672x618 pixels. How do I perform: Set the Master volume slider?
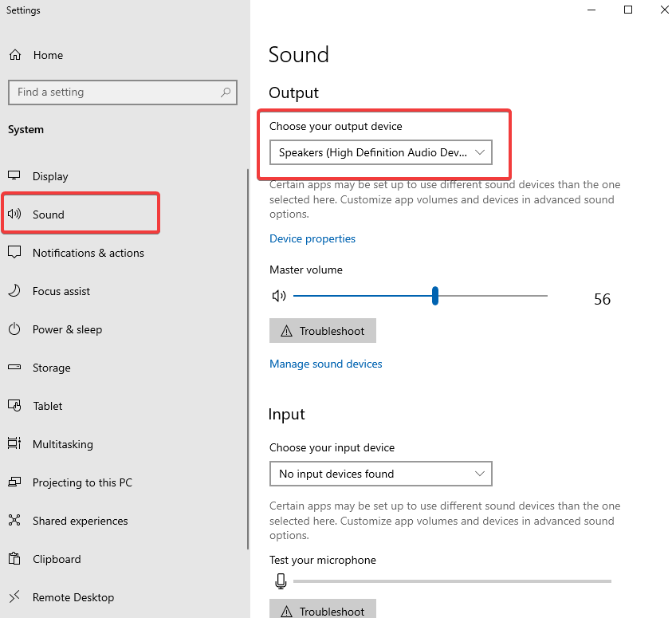(434, 296)
